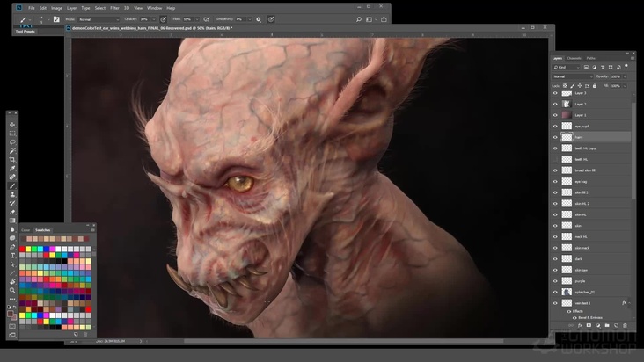Open layer blend mode Normal dropdown
644x362 pixels.
coord(573,76)
